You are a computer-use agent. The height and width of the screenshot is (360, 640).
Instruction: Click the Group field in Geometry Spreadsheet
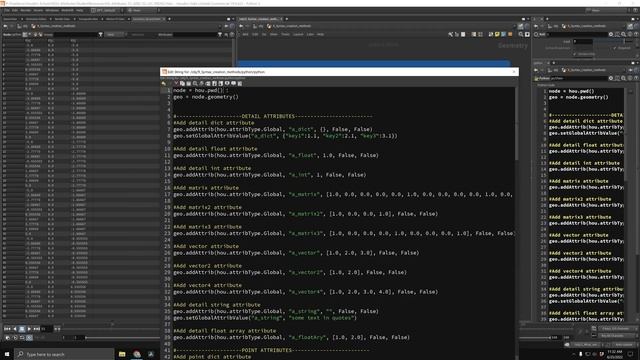point(76,35)
